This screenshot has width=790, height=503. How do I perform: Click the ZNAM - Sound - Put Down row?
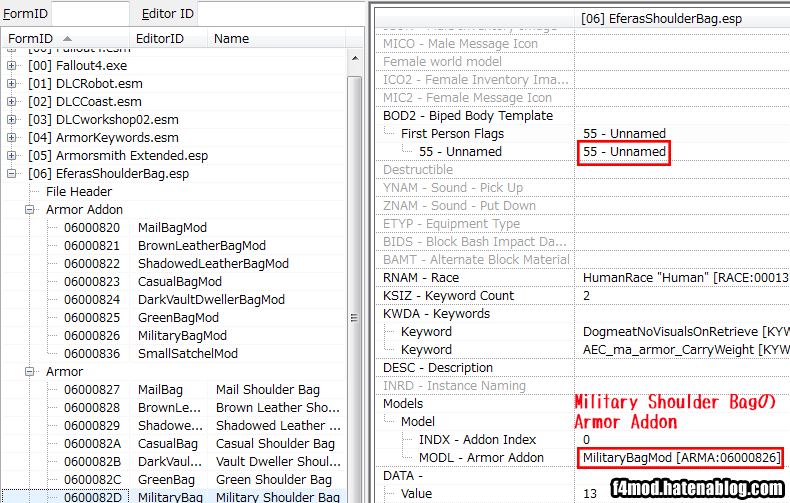[x=459, y=206]
